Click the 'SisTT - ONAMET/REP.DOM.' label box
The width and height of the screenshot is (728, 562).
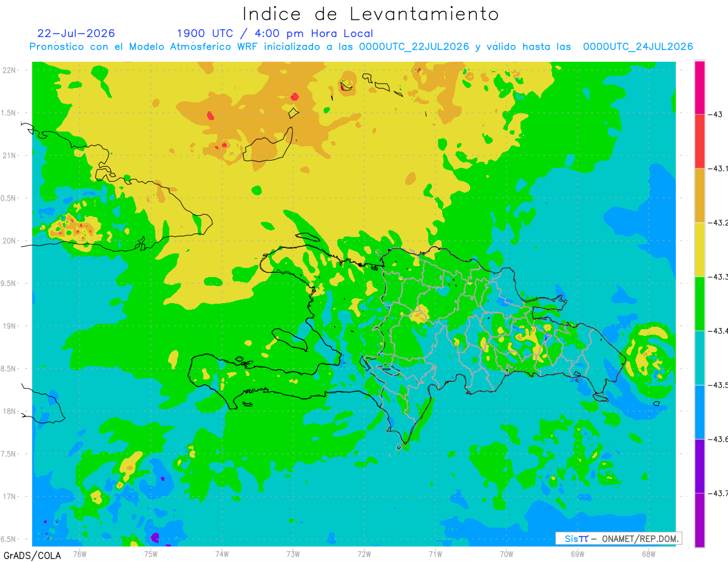[x=618, y=538]
